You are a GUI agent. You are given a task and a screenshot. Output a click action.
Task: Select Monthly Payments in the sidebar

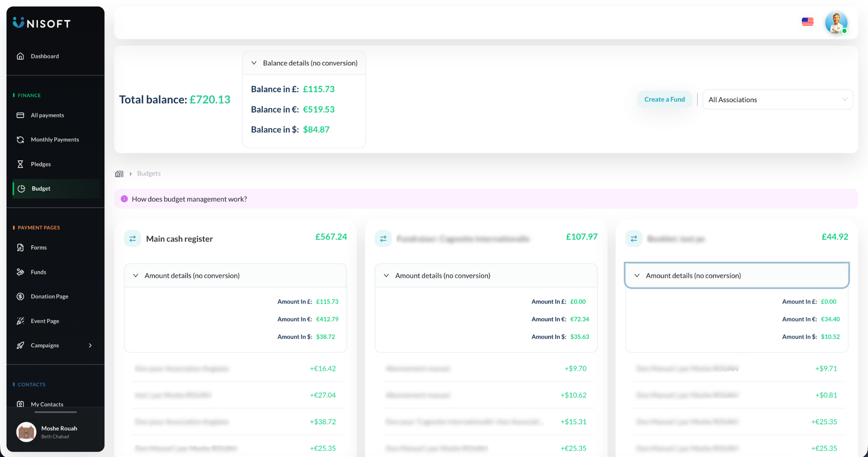pyautogui.click(x=55, y=140)
